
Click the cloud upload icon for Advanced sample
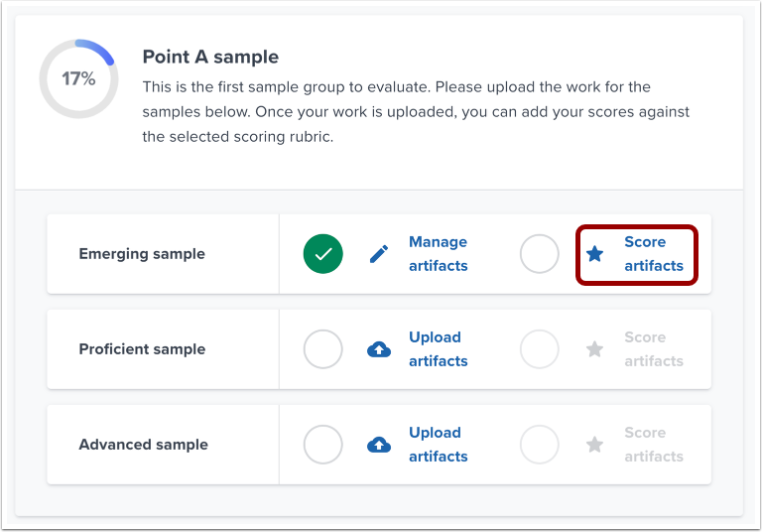point(379,445)
